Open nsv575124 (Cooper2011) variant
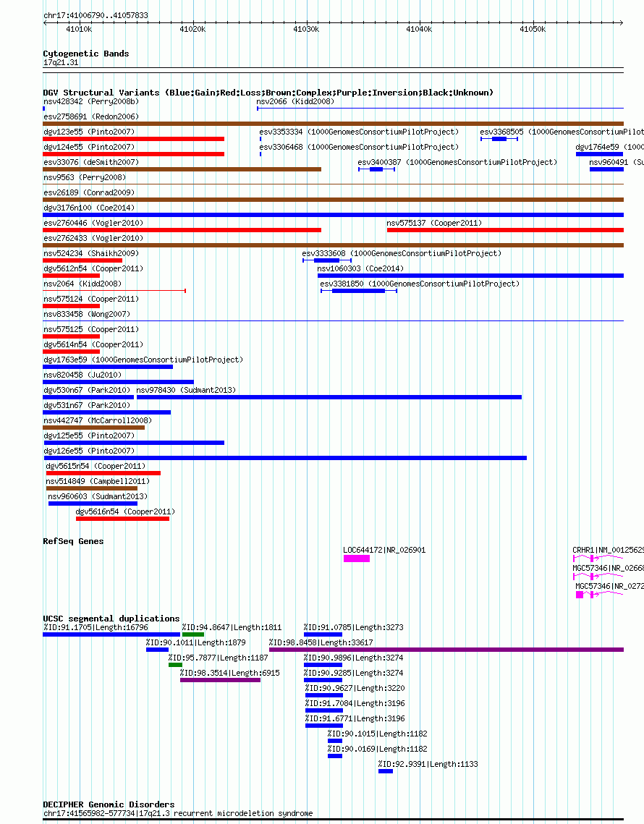 91,300
